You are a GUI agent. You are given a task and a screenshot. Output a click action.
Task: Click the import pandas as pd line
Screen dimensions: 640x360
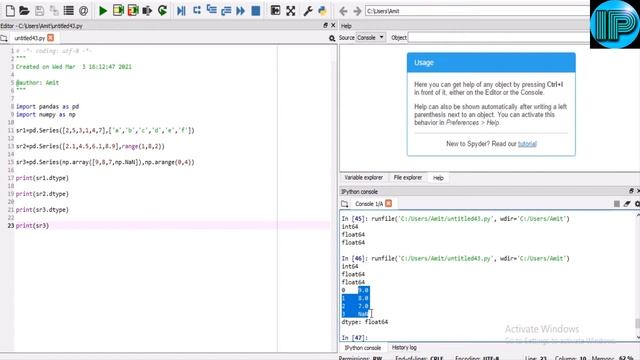pyautogui.click(x=47, y=107)
